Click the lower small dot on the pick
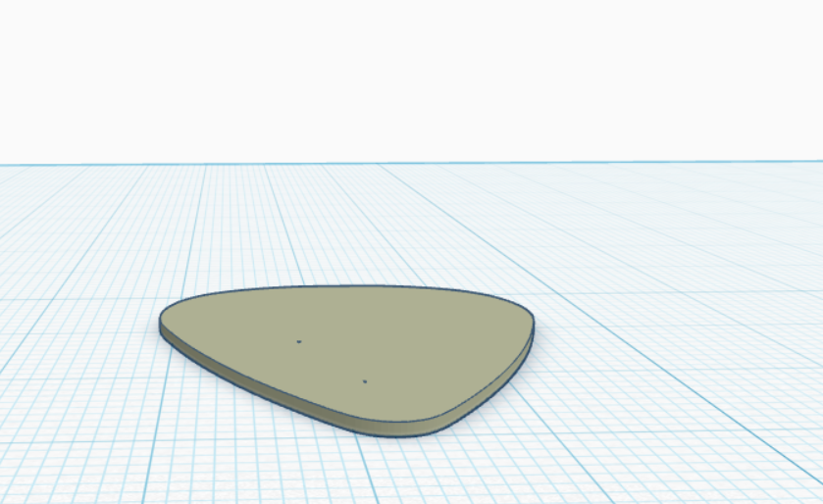The height and width of the screenshot is (504, 823). [x=365, y=381]
